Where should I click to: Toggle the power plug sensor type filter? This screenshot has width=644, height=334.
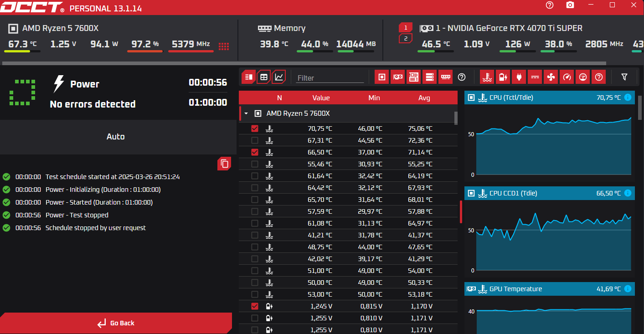519,77
